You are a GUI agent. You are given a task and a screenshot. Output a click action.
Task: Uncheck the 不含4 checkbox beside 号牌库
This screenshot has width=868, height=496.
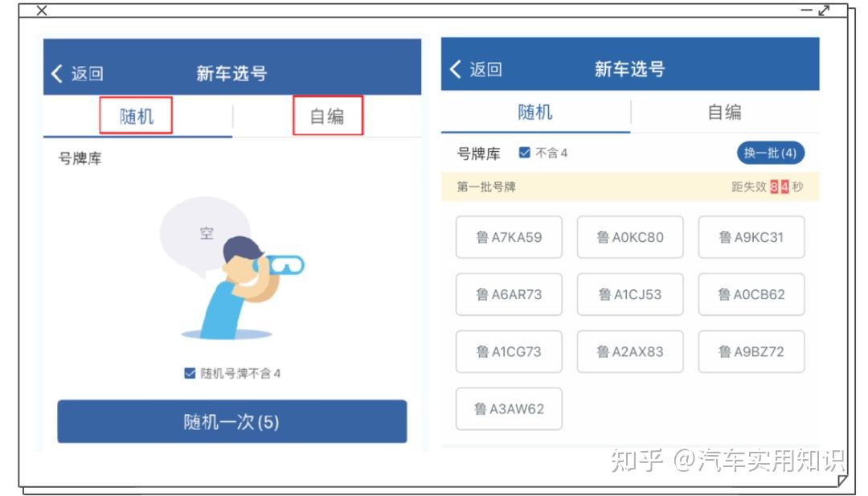pos(524,152)
